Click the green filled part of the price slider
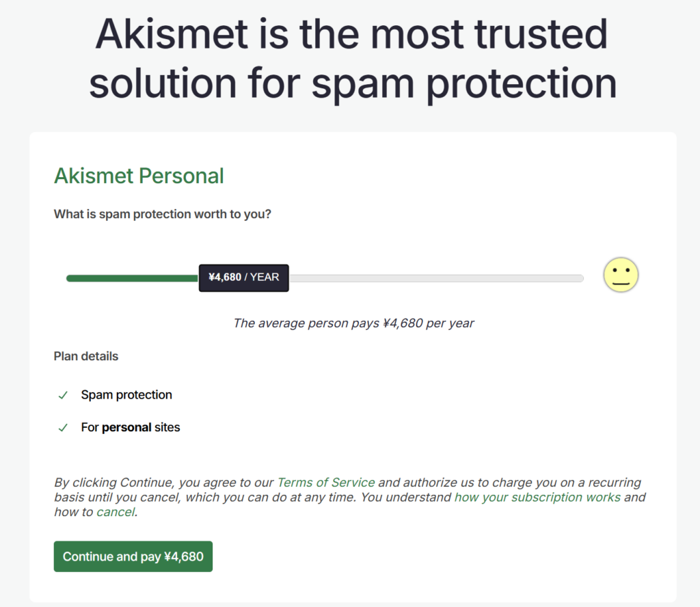This screenshot has height=607, width=700. (131, 278)
